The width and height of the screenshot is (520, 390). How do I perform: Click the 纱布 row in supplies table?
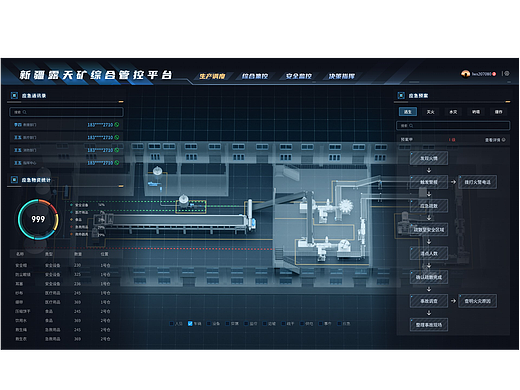[x=63, y=293]
